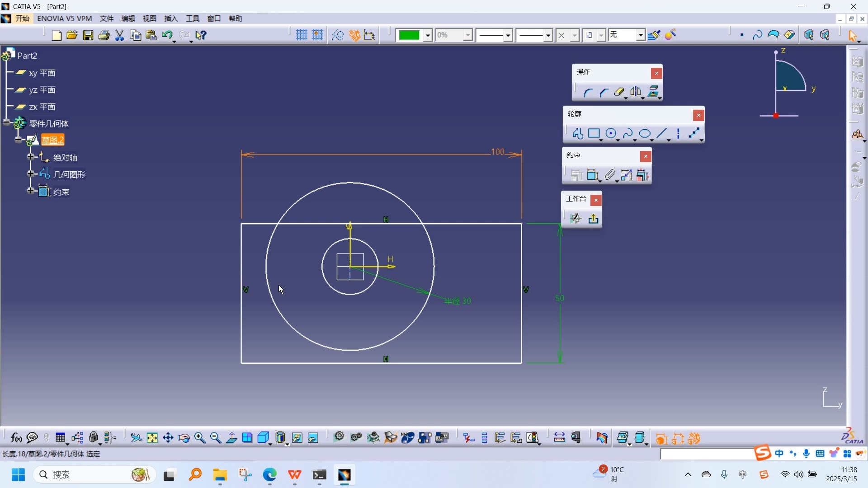The image size is (868, 488).
Task: Close the 轮廓 floating toolbar
Action: (x=698, y=115)
